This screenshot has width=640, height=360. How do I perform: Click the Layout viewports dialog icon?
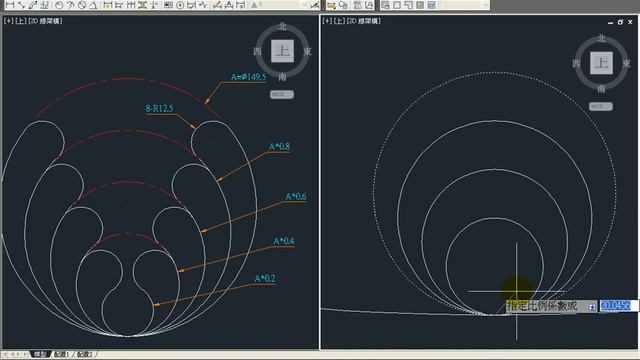coord(385,5)
